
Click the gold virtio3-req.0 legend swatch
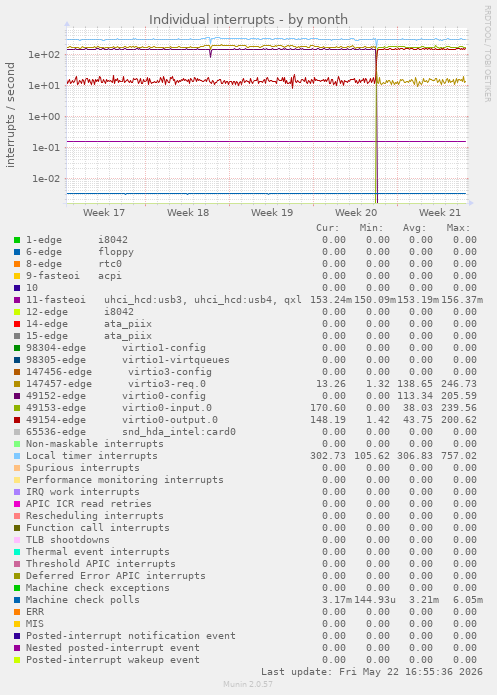(17, 384)
